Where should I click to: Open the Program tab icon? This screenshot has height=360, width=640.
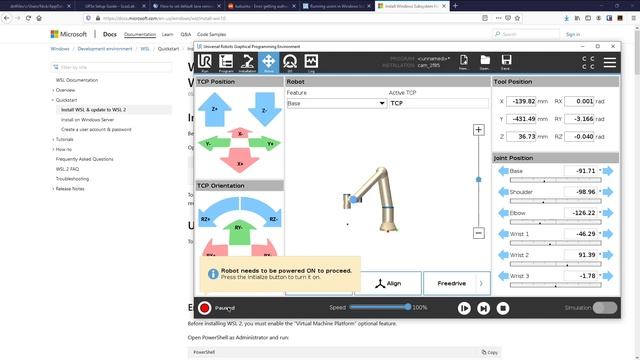[226, 63]
